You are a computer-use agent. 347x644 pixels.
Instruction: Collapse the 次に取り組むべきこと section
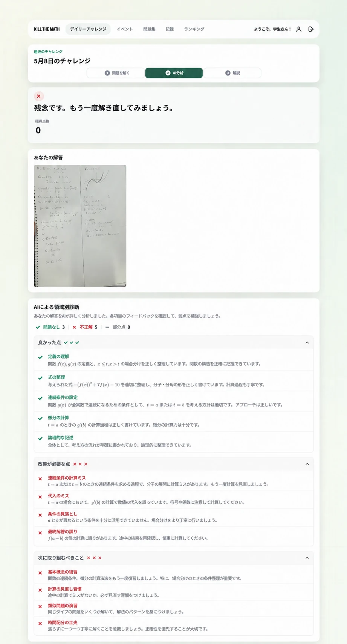coord(307,558)
